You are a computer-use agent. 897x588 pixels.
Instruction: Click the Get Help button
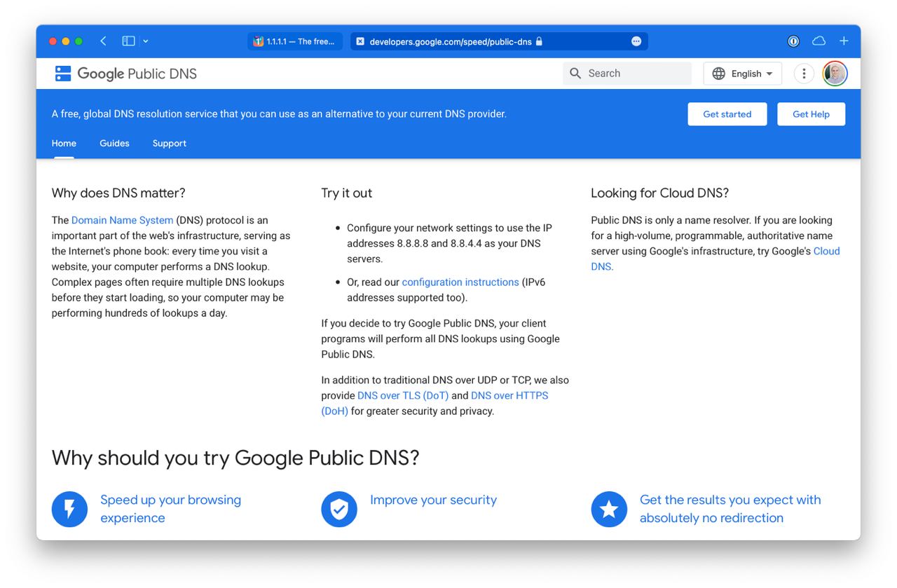811,114
